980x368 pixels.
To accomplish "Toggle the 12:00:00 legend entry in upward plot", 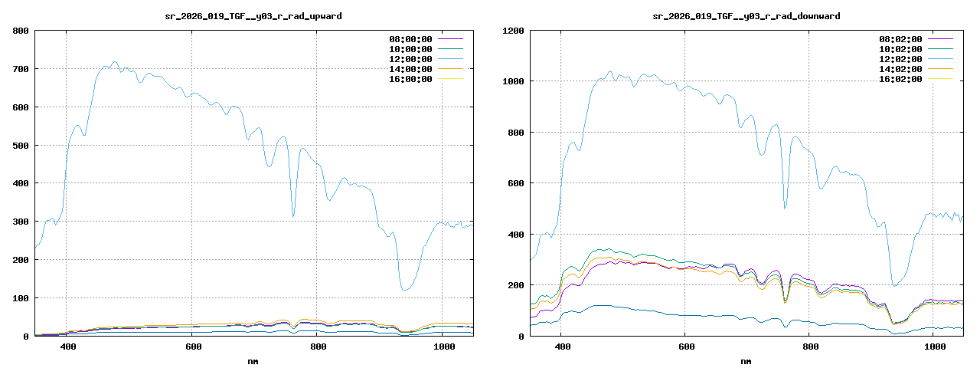I will [411, 59].
